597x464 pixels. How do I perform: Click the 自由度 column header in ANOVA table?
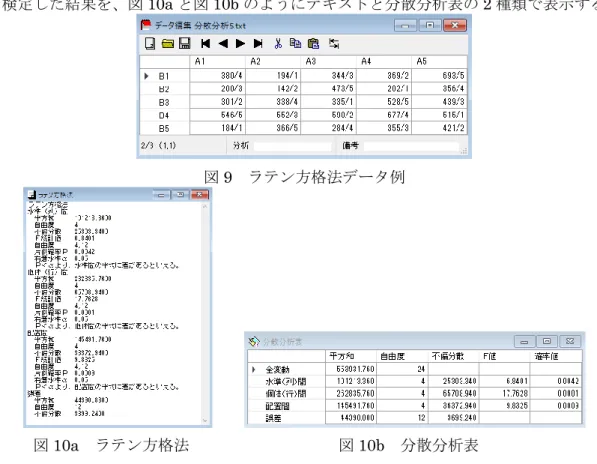click(x=402, y=357)
